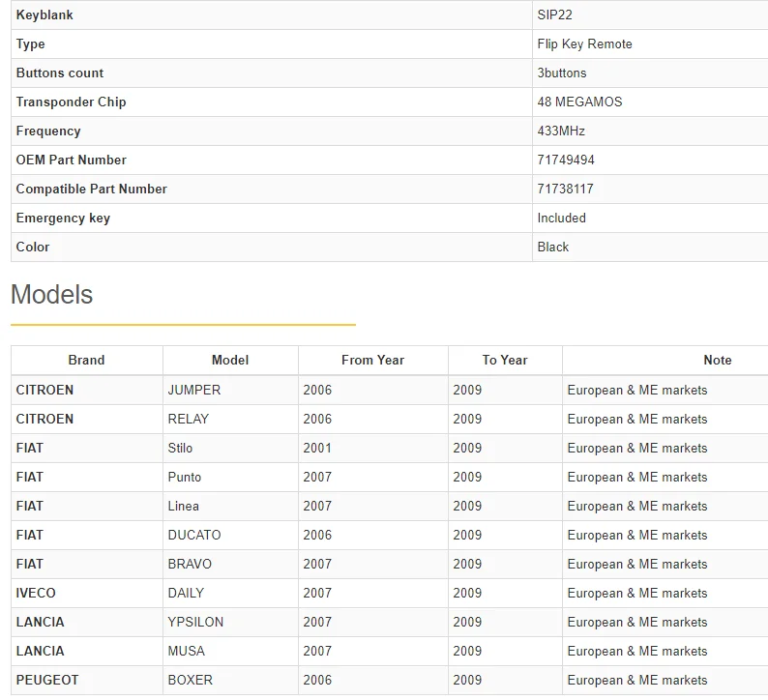Click CITROEN brand in the JUMPER row

click(44, 391)
